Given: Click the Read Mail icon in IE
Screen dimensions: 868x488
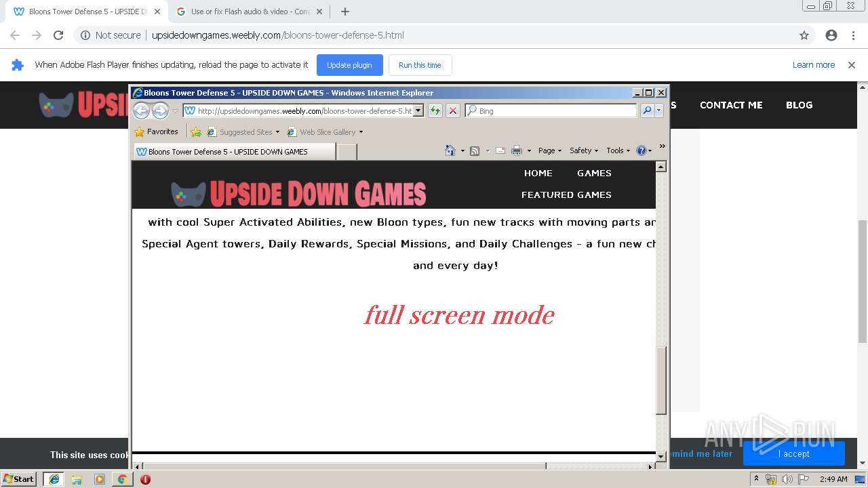Looking at the screenshot, I should [x=500, y=150].
